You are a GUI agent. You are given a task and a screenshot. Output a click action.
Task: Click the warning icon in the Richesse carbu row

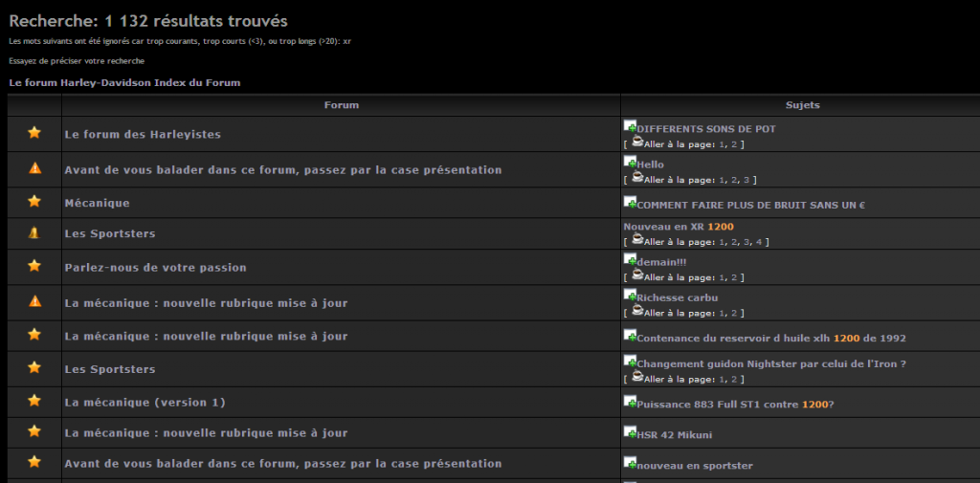[35, 301]
